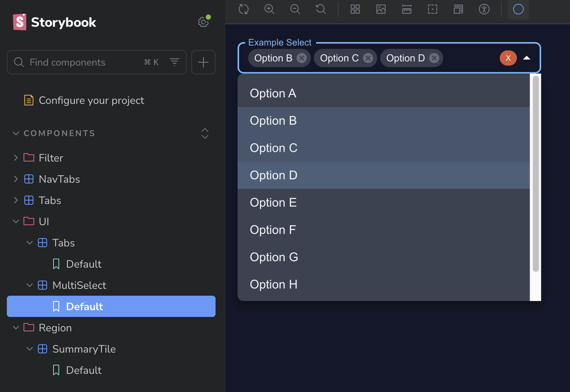570x392 pixels.
Task: Collapse the SummaryTile component
Action: click(x=30, y=349)
